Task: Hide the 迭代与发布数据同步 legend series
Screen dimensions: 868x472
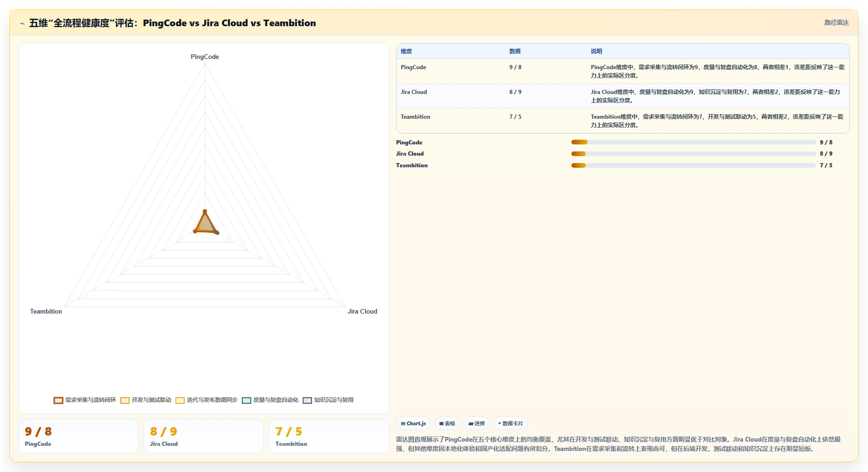Action: tap(206, 400)
